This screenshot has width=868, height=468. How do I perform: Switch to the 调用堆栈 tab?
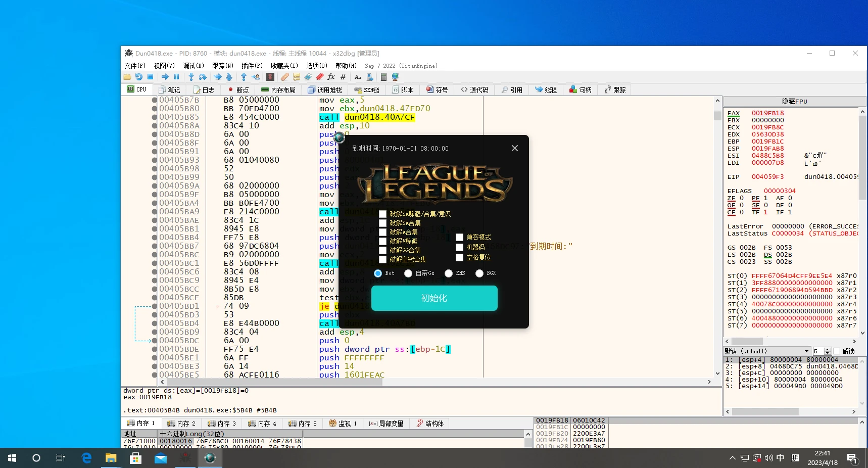pos(325,90)
